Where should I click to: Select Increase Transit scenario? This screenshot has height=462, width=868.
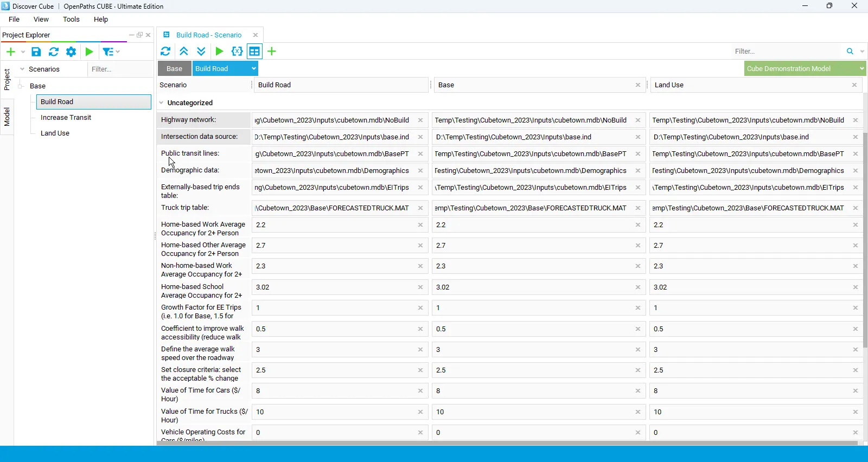click(66, 118)
